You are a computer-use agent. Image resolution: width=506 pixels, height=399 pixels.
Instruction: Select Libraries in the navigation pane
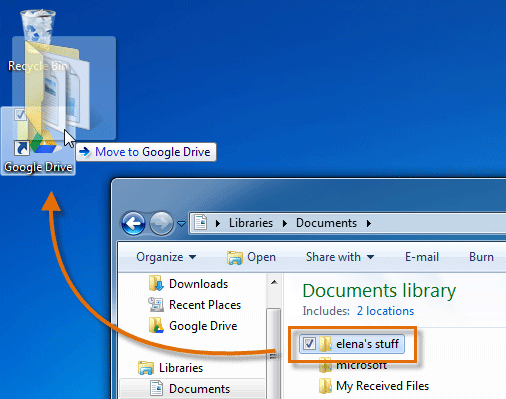click(181, 368)
